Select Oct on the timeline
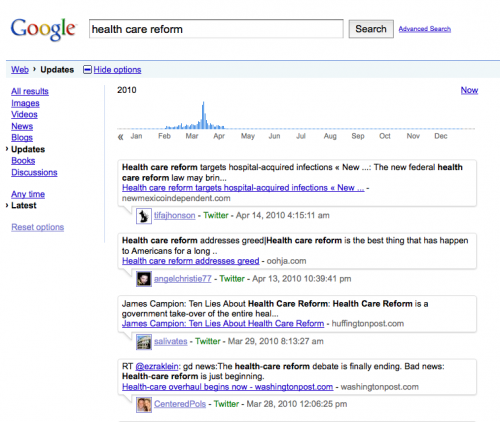Viewport: 500px width, 422px height. tap(385, 136)
